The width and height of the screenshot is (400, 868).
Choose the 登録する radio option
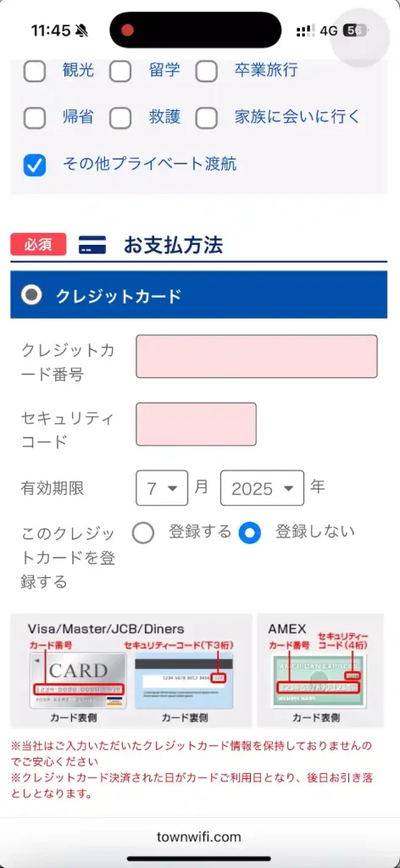click(142, 533)
